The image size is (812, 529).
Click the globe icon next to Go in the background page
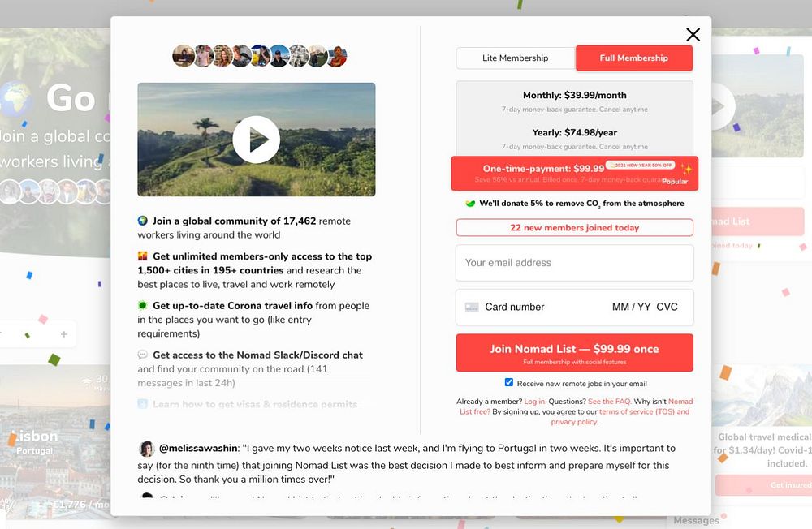click(x=15, y=98)
